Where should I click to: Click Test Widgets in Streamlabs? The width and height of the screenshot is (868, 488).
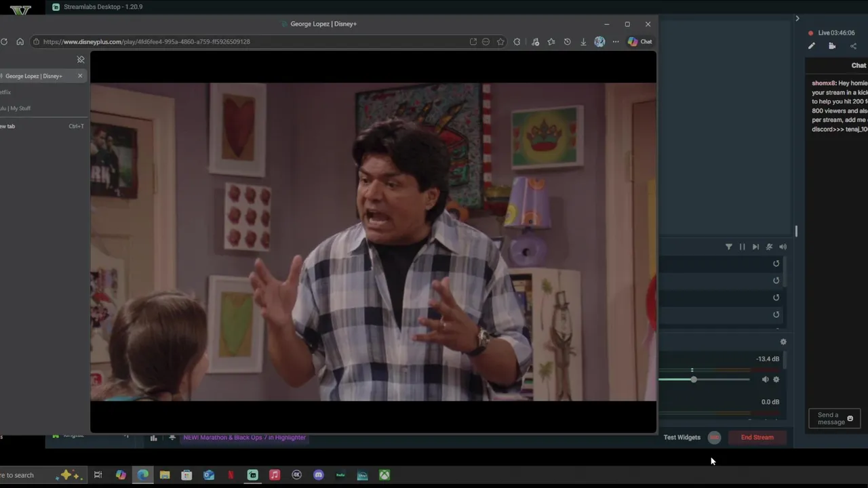click(x=682, y=437)
